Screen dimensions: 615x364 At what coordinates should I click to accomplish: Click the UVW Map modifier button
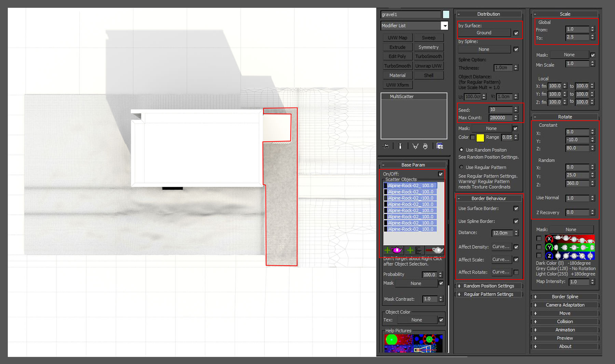397,38
